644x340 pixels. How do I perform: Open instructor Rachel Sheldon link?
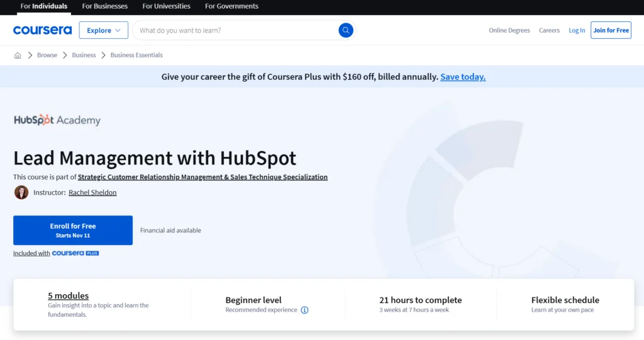tap(92, 192)
